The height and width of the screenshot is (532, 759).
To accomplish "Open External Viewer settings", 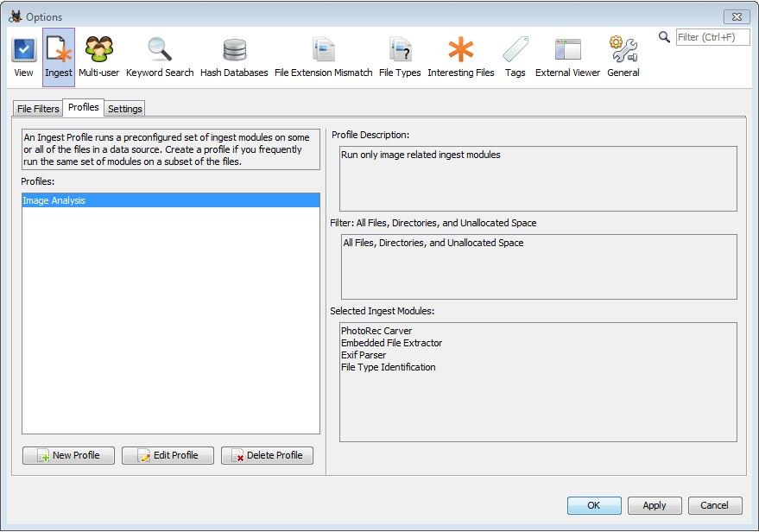I will pyautogui.click(x=567, y=57).
